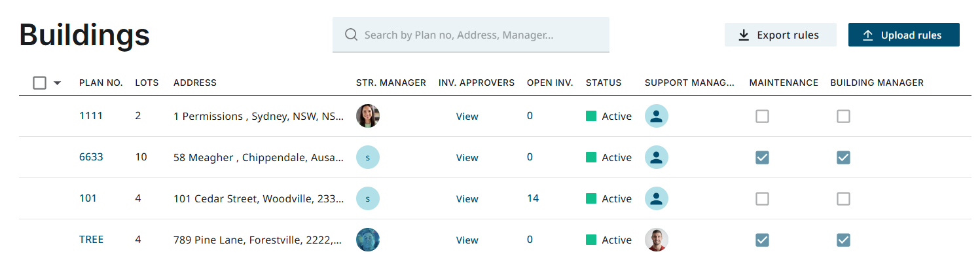View invoice approvers for plan 1111
The width and height of the screenshot is (980, 258).
(467, 117)
